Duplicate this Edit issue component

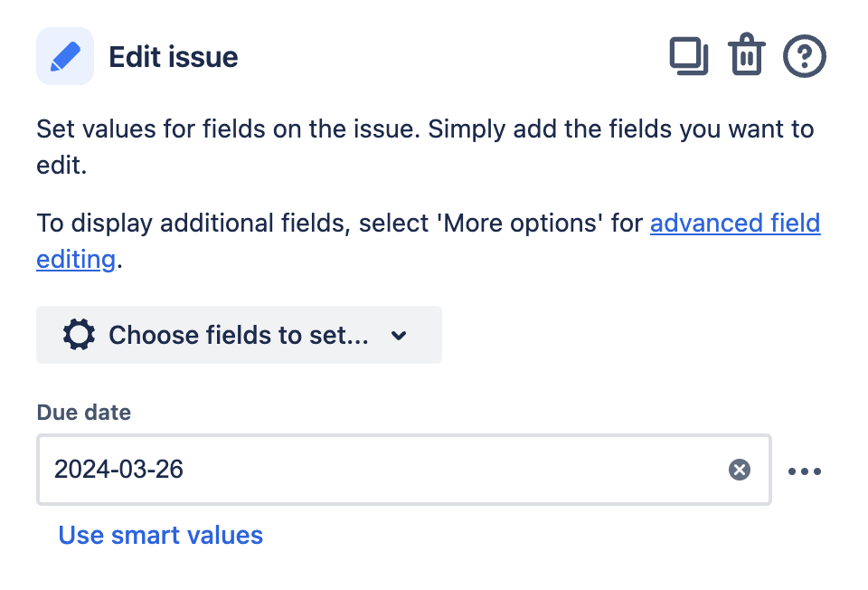(x=689, y=56)
